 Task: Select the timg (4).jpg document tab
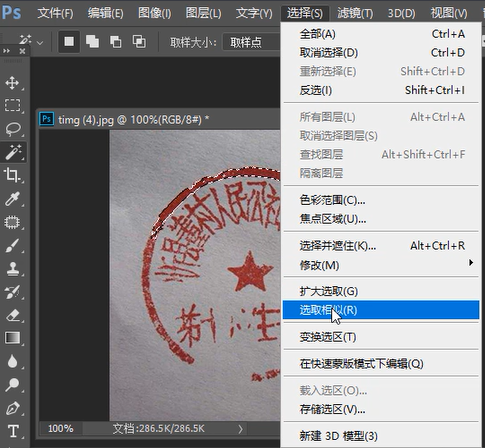(133, 119)
